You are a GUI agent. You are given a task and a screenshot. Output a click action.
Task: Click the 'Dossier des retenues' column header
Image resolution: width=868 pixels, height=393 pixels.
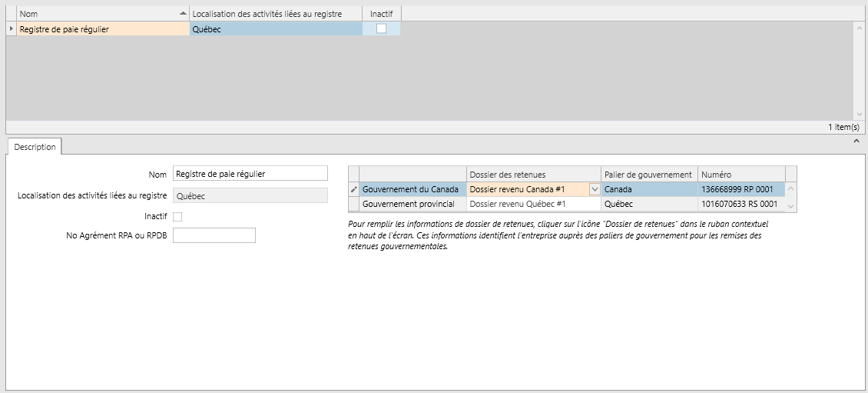pos(534,174)
